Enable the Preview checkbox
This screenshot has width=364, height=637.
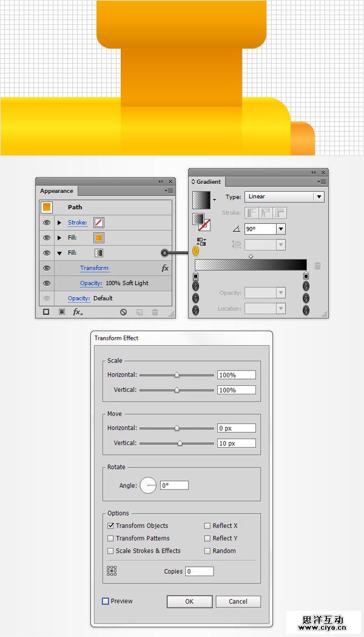coord(105,601)
